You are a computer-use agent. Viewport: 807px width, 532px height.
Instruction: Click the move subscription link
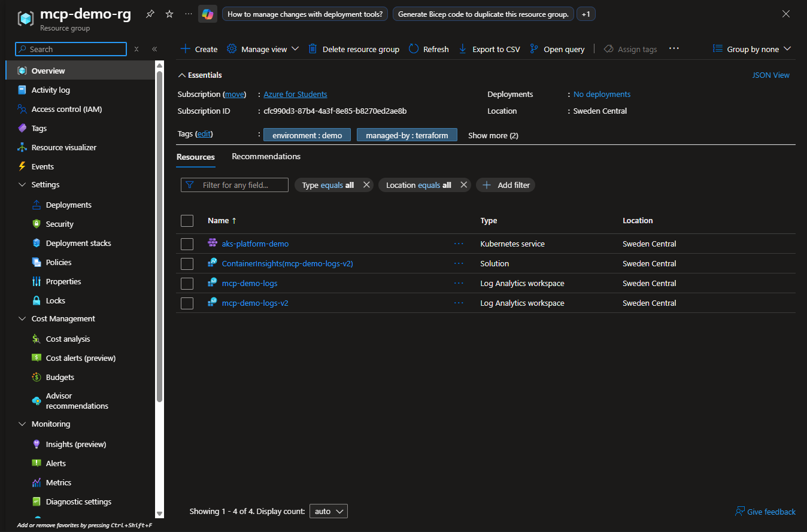tap(235, 94)
